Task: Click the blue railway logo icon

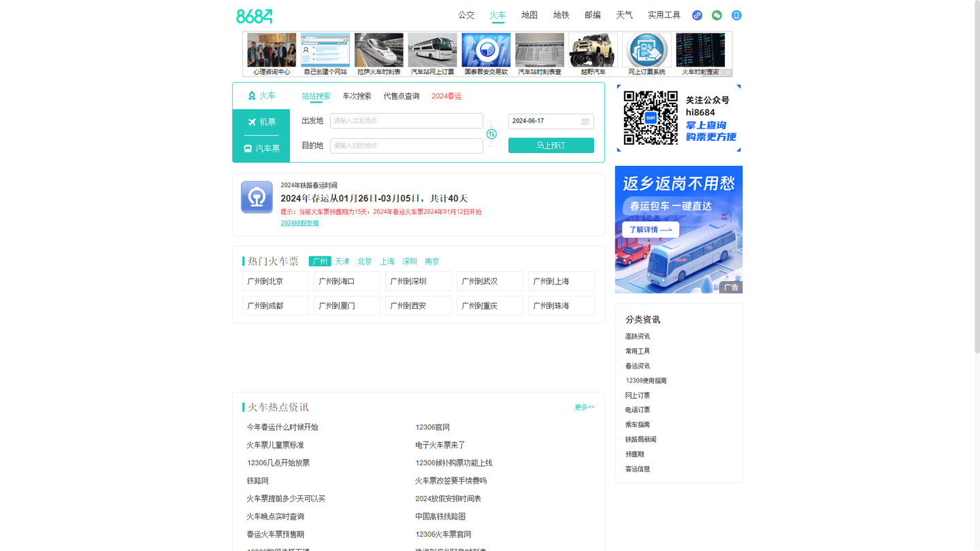Action: pyautogui.click(x=257, y=197)
